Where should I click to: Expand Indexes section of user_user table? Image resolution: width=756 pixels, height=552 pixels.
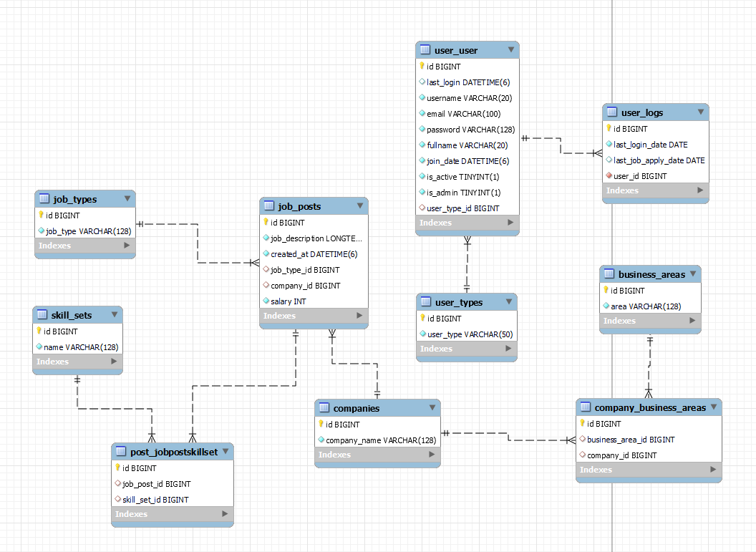[510, 222]
